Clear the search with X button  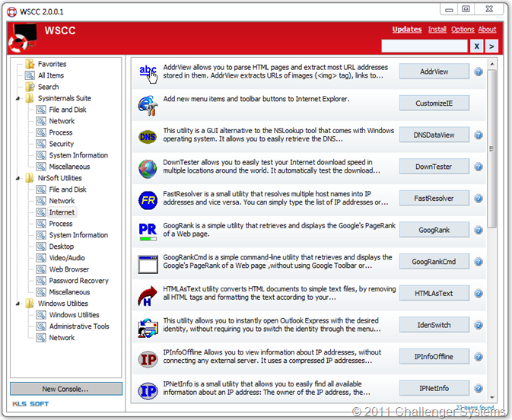[477, 46]
